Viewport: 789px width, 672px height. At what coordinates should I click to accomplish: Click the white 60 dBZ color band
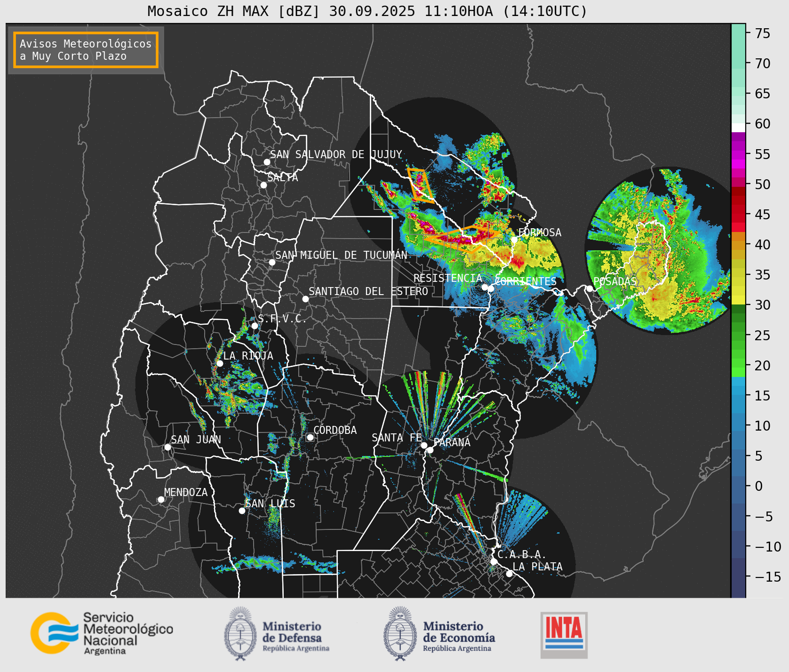pos(738,128)
